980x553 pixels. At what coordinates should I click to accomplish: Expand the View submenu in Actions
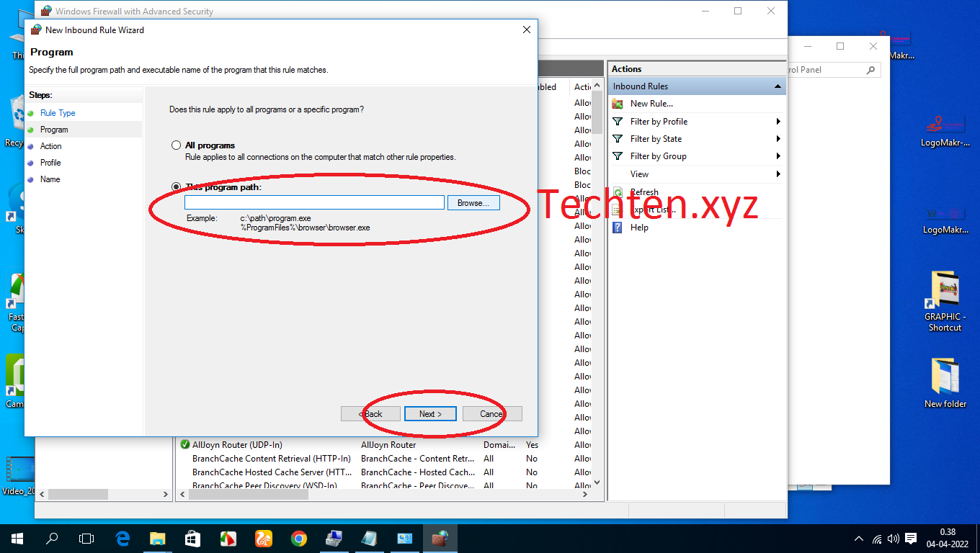point(778,174)
